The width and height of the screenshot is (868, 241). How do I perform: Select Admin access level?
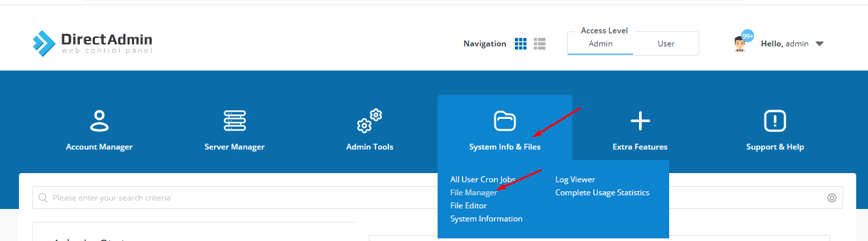pyautogui.click(x=600, y=44)
